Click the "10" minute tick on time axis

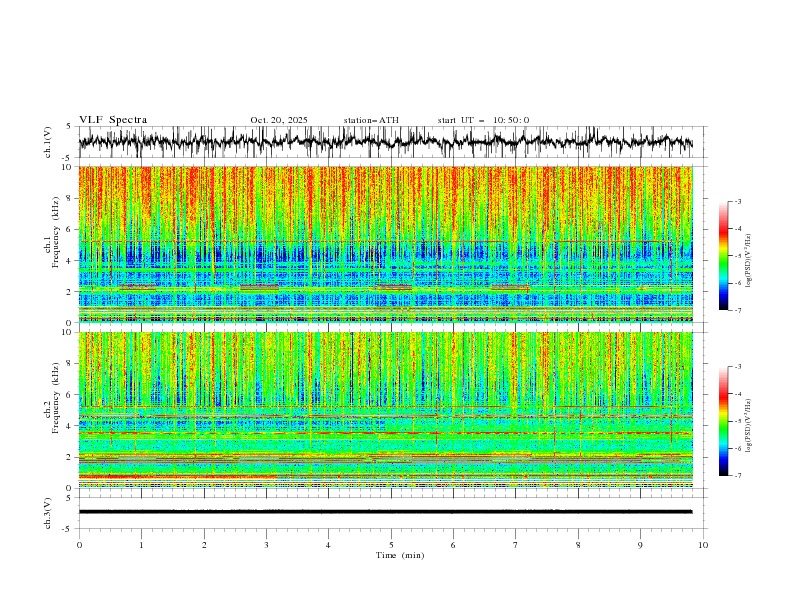click(703, 545)
